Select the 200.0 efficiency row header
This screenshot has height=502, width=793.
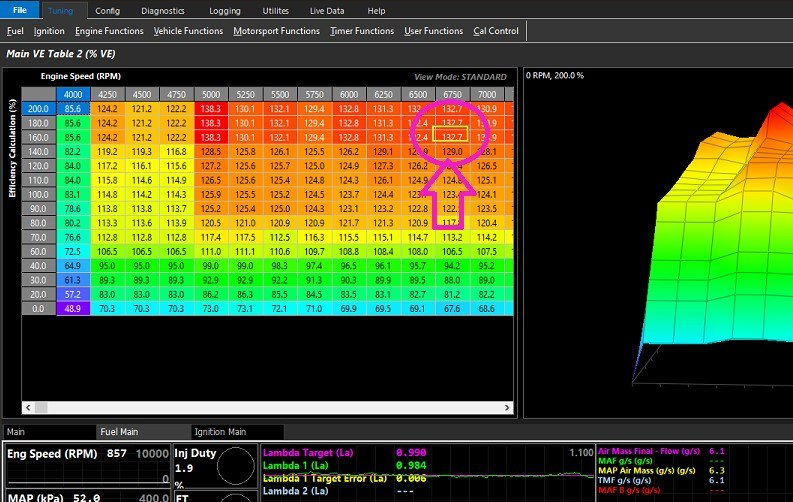click(x=38, y=109)
